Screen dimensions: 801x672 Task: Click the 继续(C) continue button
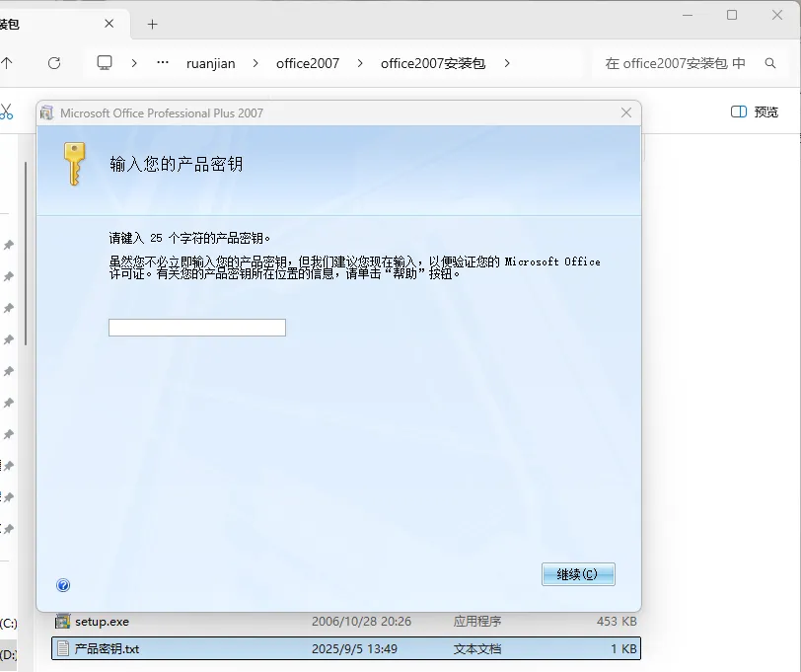point(578,574)
